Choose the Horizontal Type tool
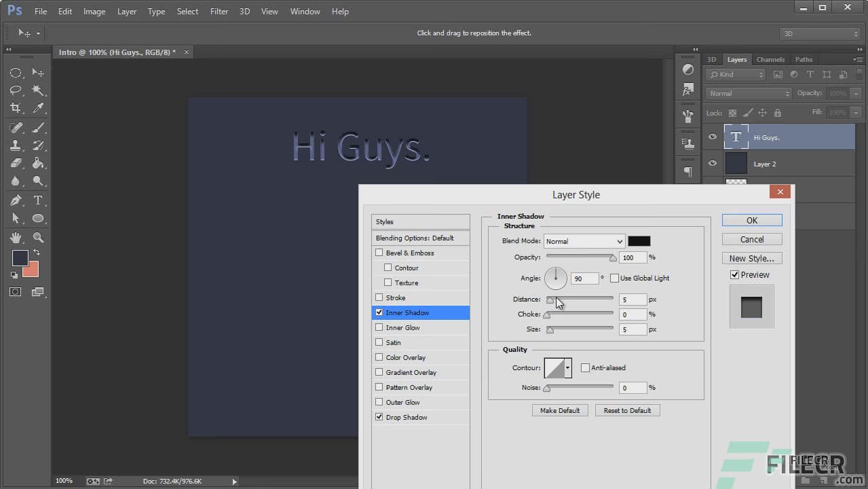The height and width of the screenshot is (489, 868). click(37, 200)
